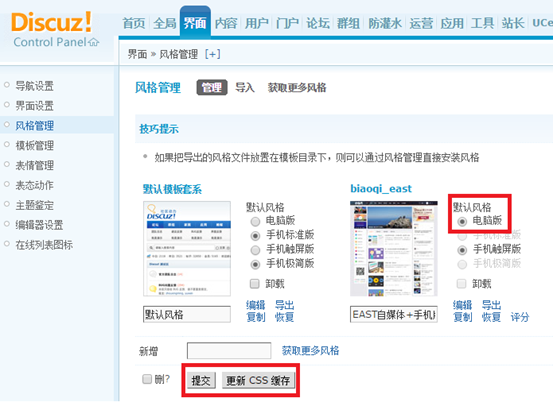The image size is (554, 407).
Task: Select 手机触屏版 radio under biaoqi_east
Action: coord(462,250)
